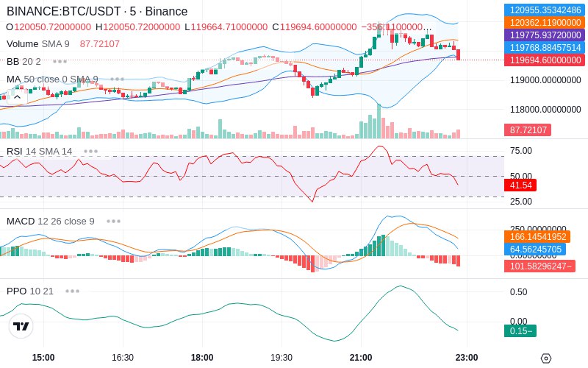Image resolution: width=588 pixels, height=368 pixels.
Task: Collapse the indicator legend with chevron button
Action: pos(17,98)
